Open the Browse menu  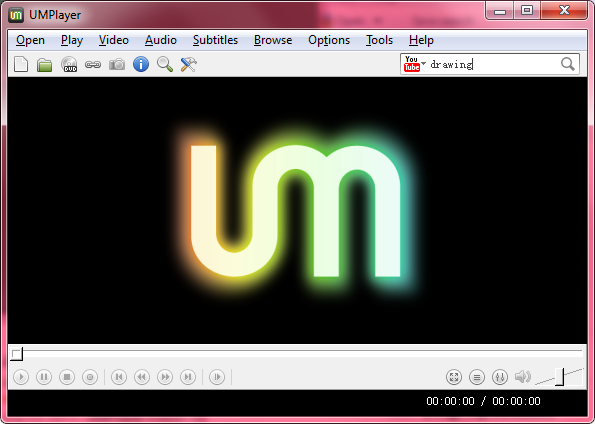(x=273, y=40)
